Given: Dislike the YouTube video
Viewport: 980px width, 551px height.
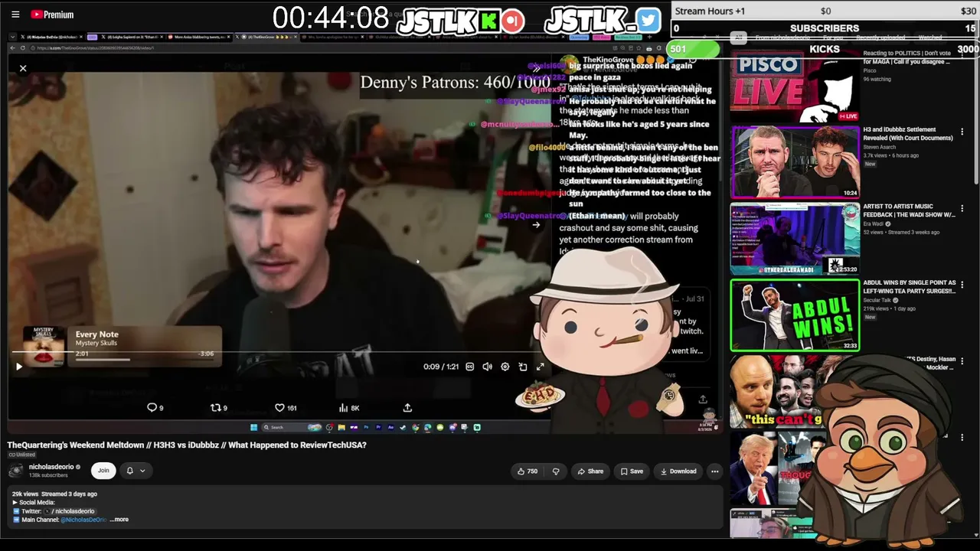Looking at the screenshot, I should pos(556,471).
